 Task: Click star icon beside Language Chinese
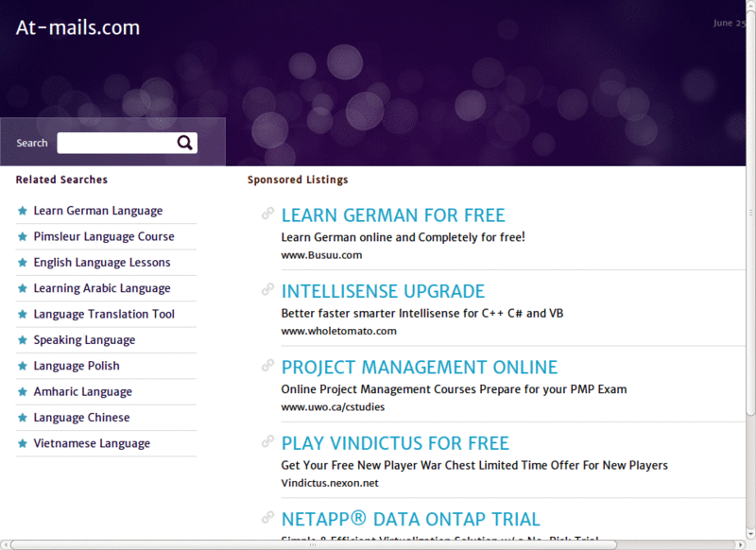[22, 418]
